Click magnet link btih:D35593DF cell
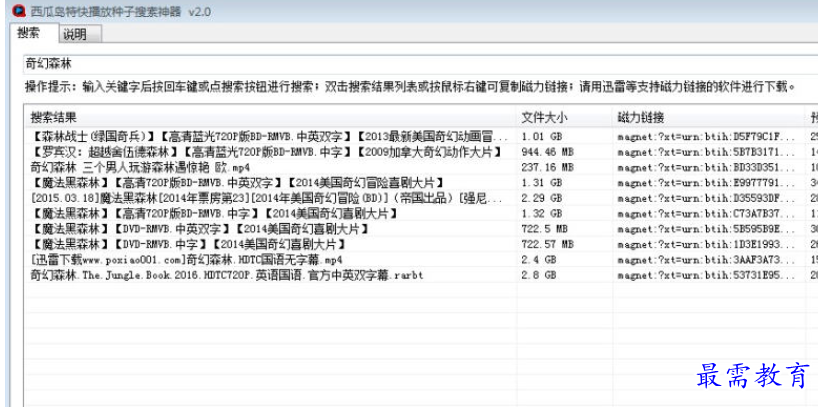Screen dimensions: 818x407 (707, 199)
